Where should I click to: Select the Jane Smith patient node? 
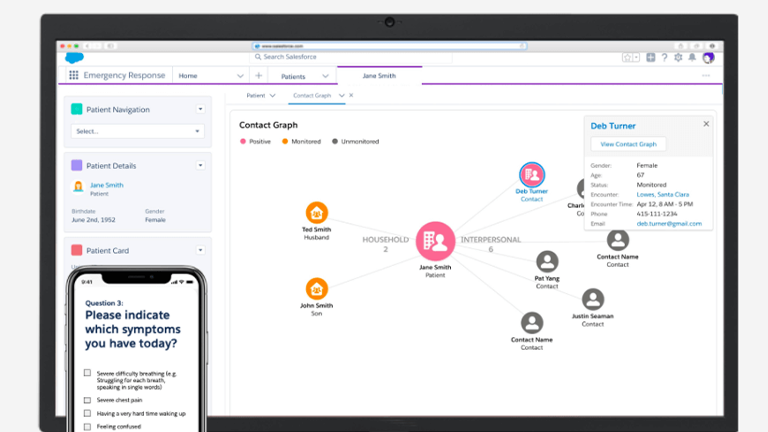435,241
